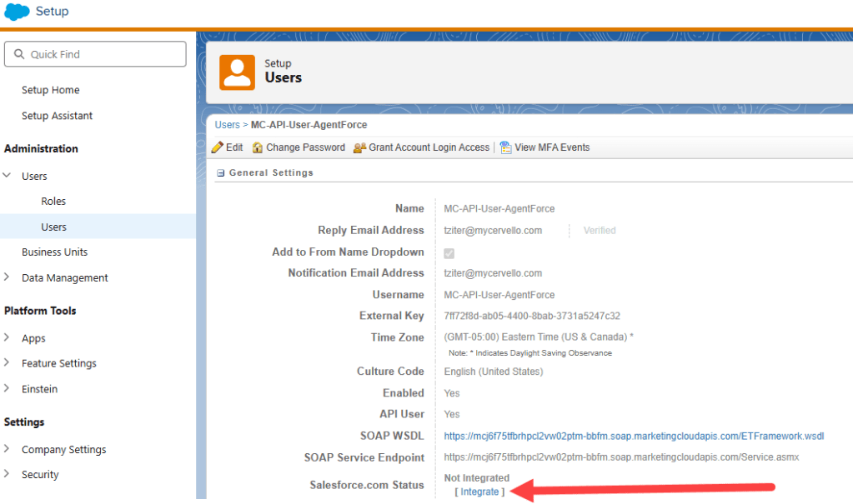Expand the Data Management section
This screenshot has width=853, height=504.
(8, 277)
